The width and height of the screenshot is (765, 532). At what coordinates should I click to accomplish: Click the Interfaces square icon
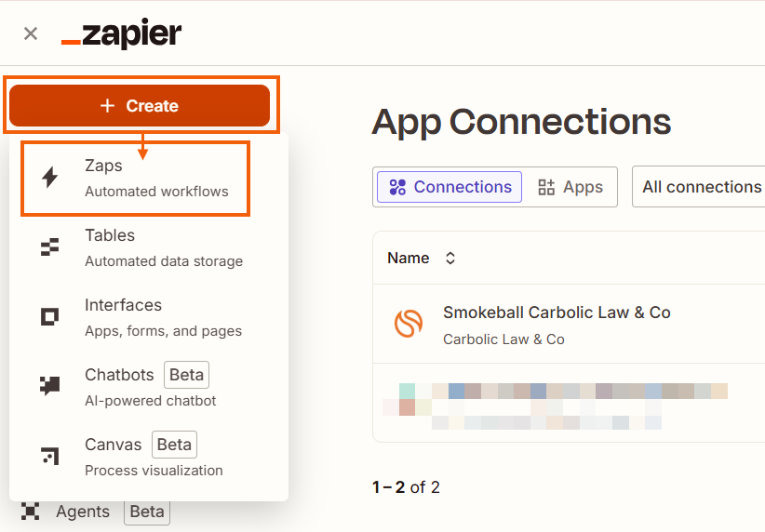[x=49, y=316]
